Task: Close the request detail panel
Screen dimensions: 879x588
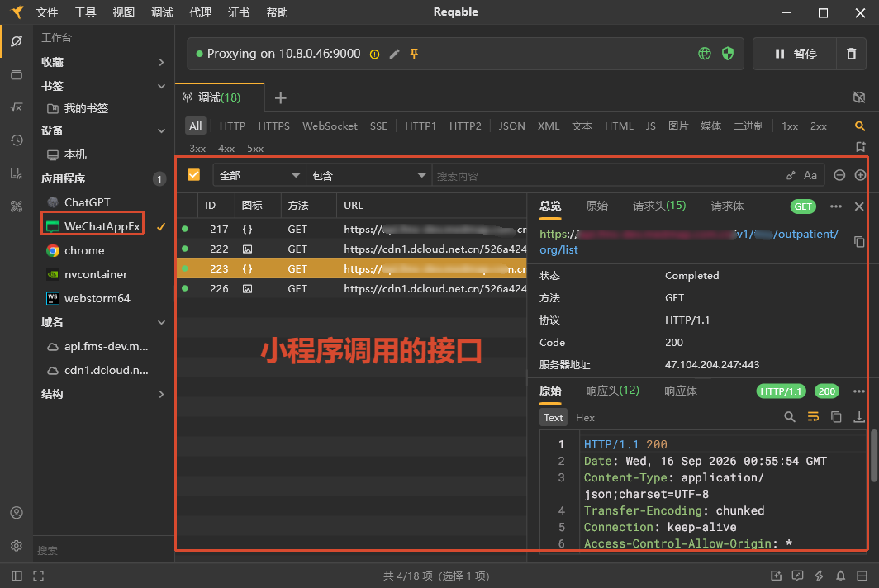Action: click(859, 206)
